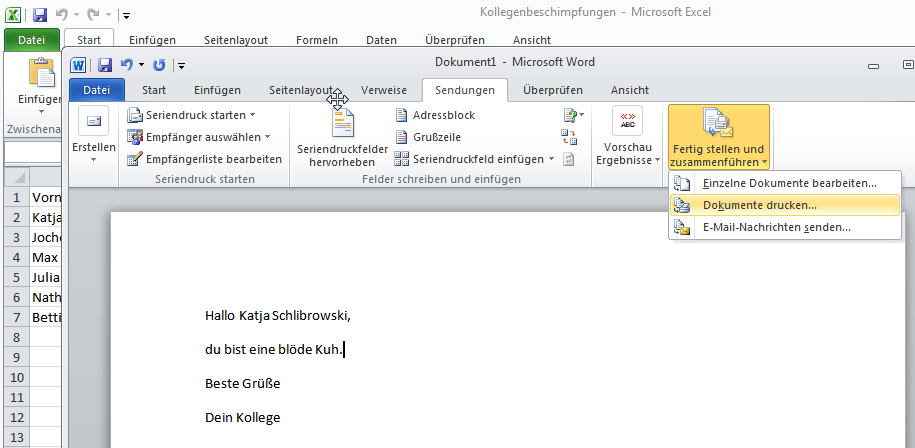915x448 pixels.
Task: Open the Excel Datei tab
Action: click(32, 40)
